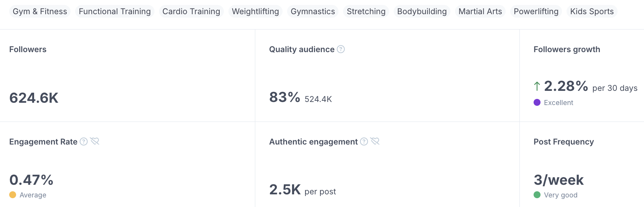This screenshot has width=644, height=207.
Task: Choose the Martial Arts tag
Action: (x=480, y=11)
